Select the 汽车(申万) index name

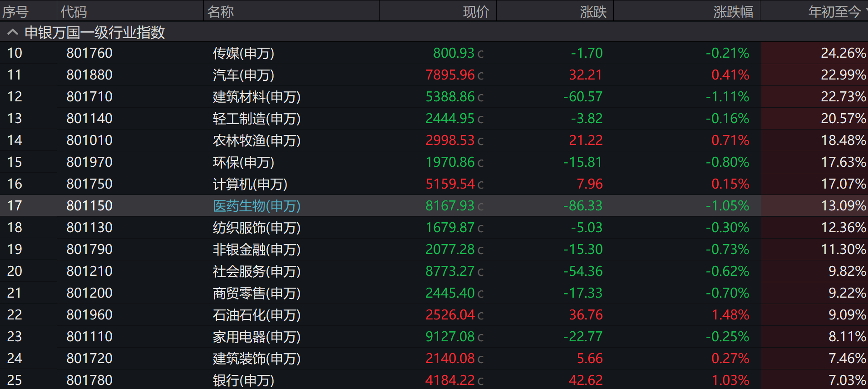(244, 75)
